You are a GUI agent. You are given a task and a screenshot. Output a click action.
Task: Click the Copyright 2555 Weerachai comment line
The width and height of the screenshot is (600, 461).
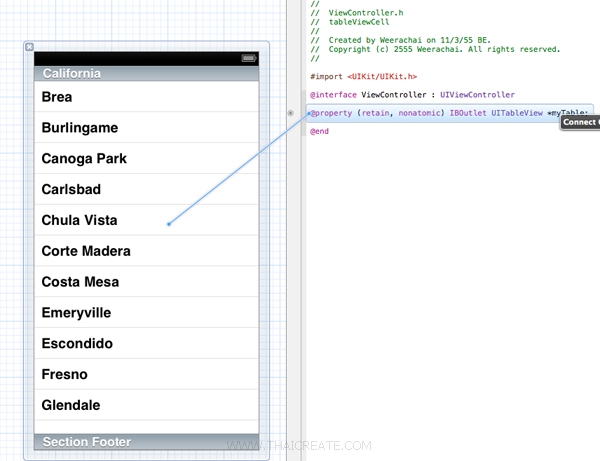(435, 49)
